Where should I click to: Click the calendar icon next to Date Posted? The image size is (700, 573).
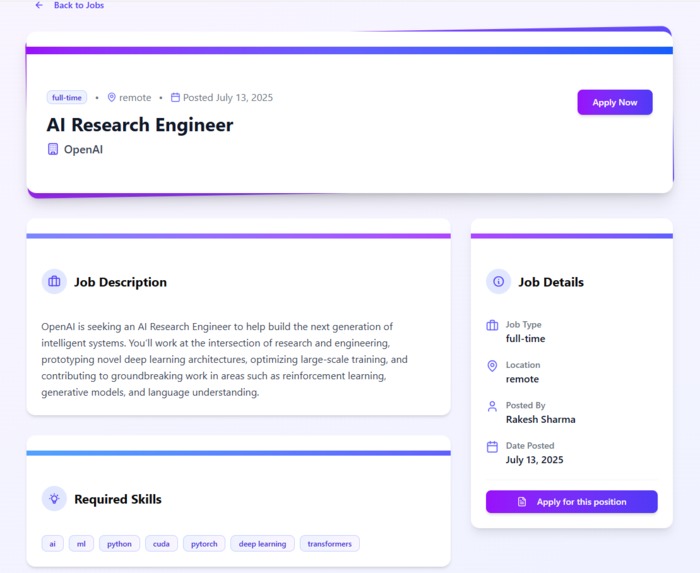coord(492,447)
